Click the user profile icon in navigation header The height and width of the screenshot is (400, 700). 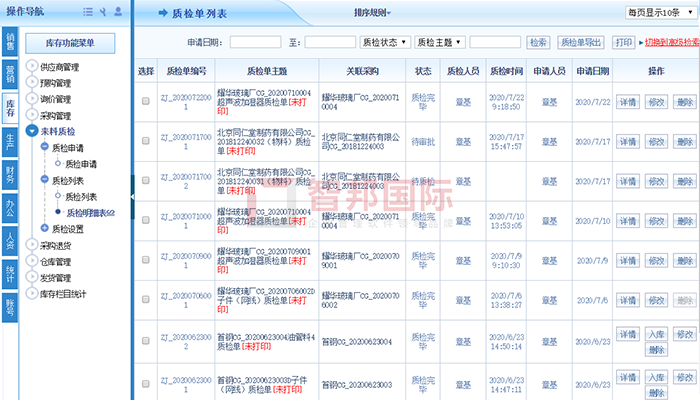click(x=118, y=12)
